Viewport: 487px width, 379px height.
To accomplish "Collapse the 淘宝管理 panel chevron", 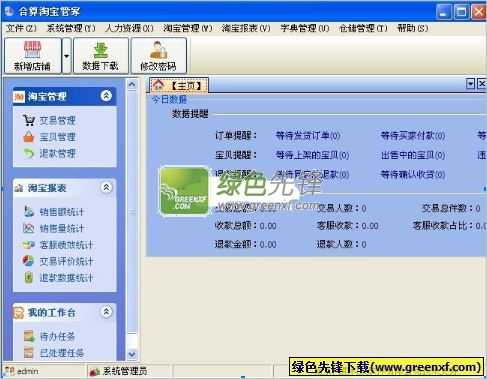I will [106, 96].
